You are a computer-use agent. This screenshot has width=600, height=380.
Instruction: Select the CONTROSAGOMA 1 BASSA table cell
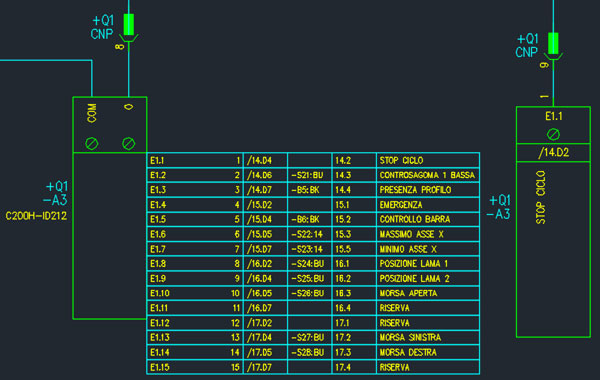click(427, 175)
